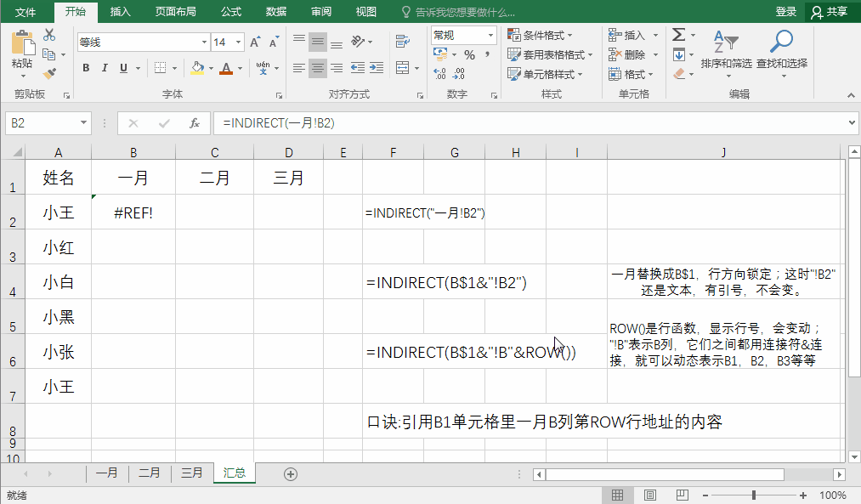Click the accounting number format icon
This screenshot has height=504, width=861.
click(439, 54)
